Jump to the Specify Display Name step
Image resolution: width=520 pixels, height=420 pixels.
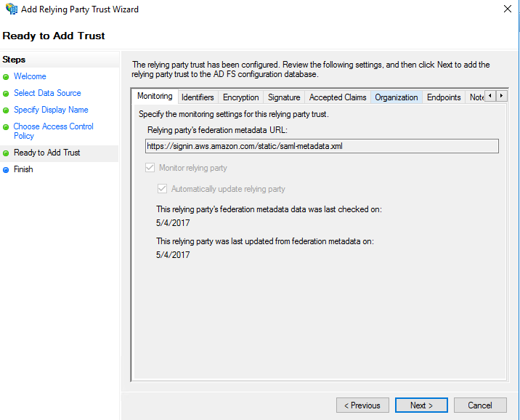pyautogui.click(x=51, y=110)
